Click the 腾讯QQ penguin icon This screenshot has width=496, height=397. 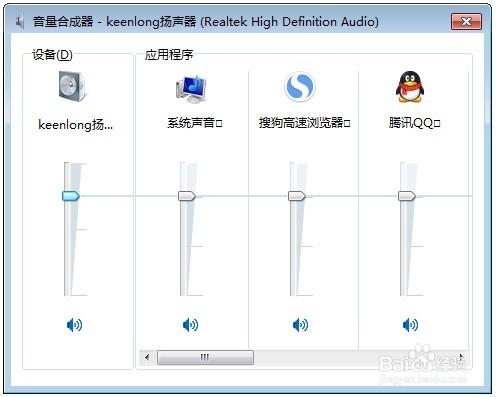[410, 87]
